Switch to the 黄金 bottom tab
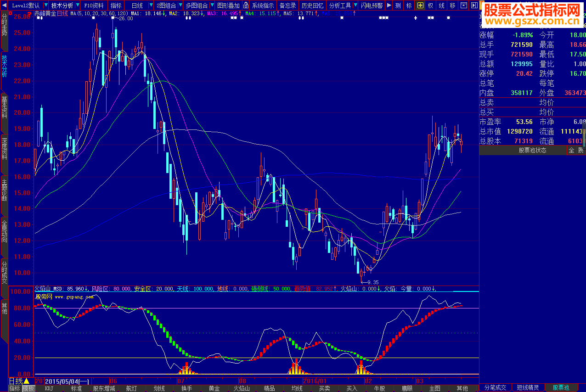 214,388
